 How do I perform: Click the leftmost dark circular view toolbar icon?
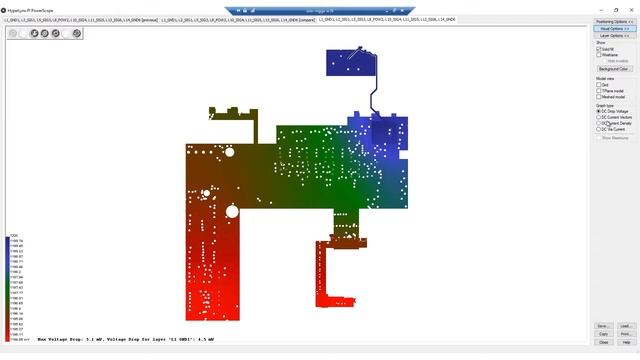(34, 33)
